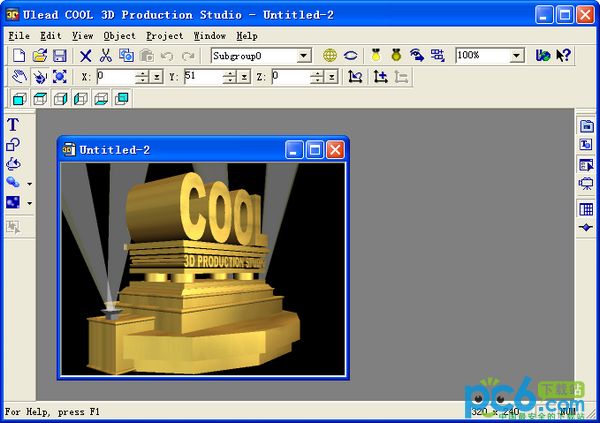Open the Object menu
Screen dimensions: 600x423
[119, 35]
